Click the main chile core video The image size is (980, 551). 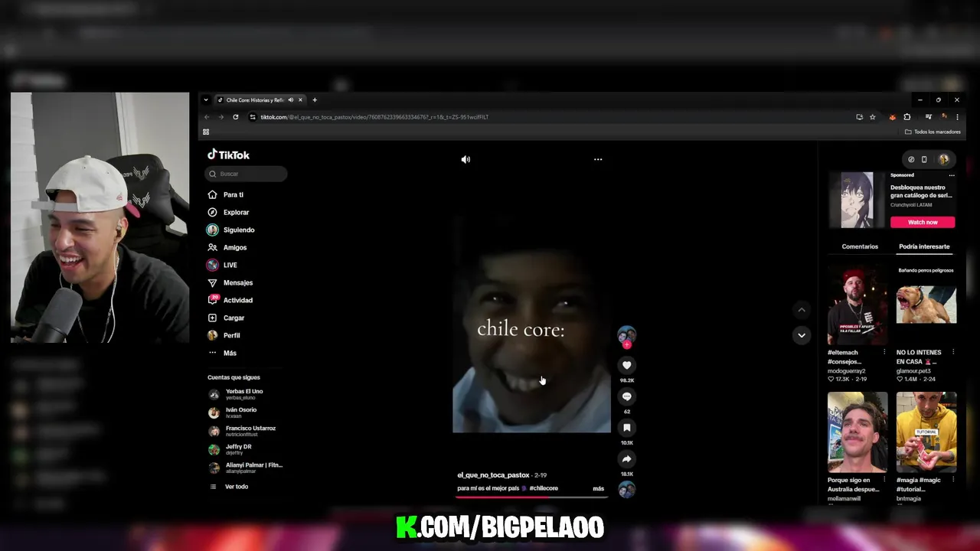tap(532, 324)
